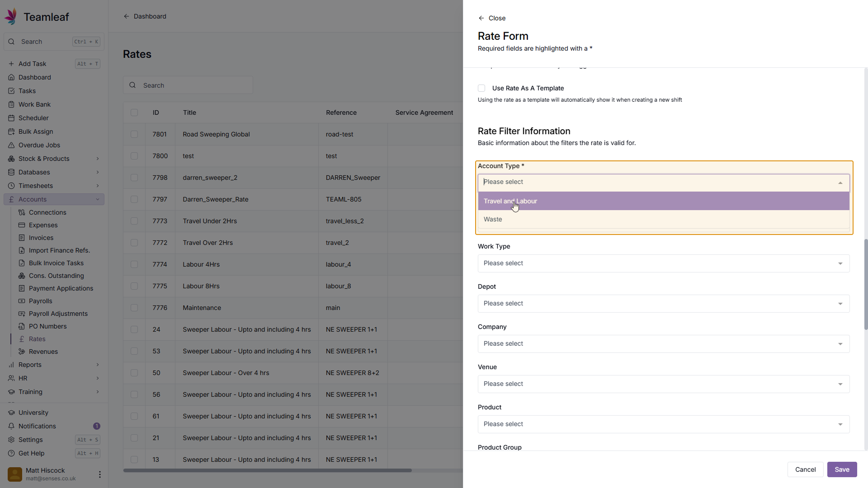Click the Work Bank icon
This screenshot has height=488, width=868.
[x=11, y=104]
